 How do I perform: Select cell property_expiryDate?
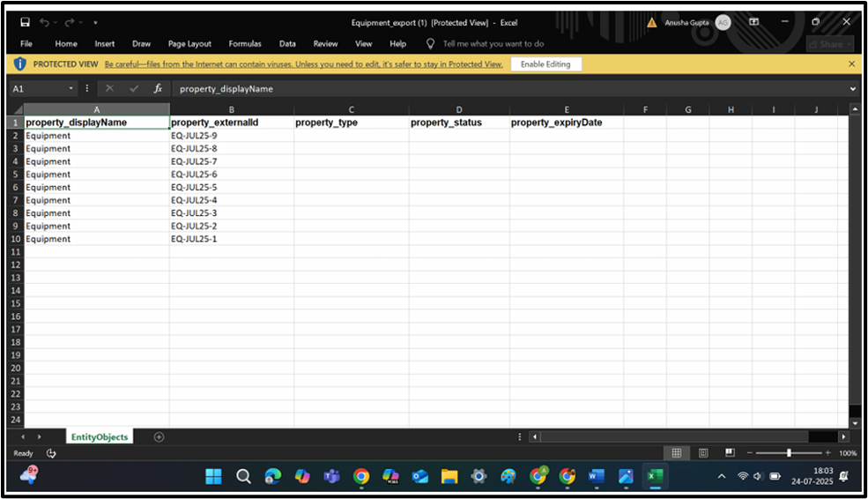pyautogui.click(x=567, y=123)
